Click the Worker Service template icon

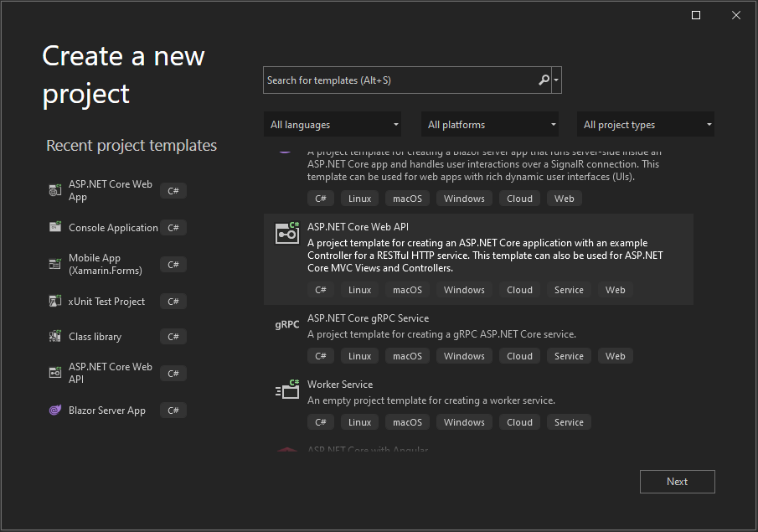pyautogui.click(x=287, y=390)
